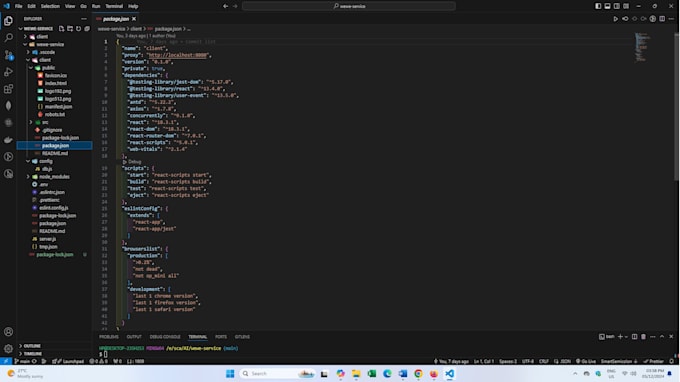Click the Go Forward arrow in title bar
Screen dimensions: 680x382
coord(235,6)
